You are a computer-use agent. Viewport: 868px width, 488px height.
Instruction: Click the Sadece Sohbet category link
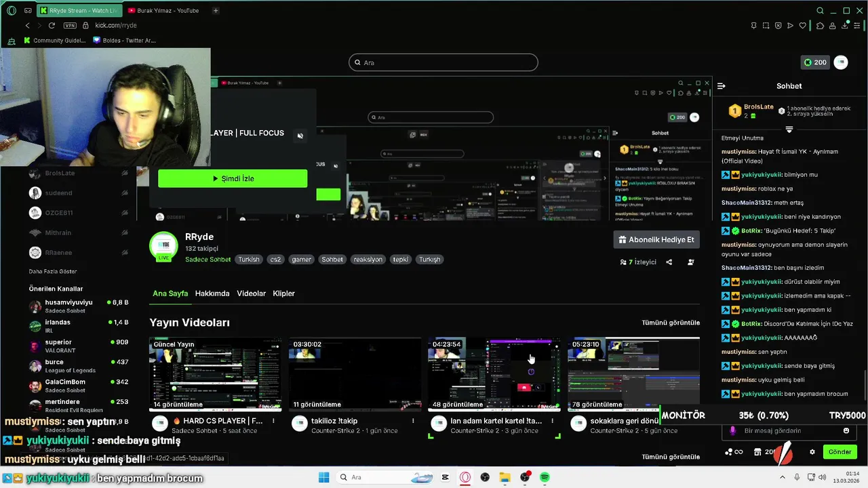(208, 260)
